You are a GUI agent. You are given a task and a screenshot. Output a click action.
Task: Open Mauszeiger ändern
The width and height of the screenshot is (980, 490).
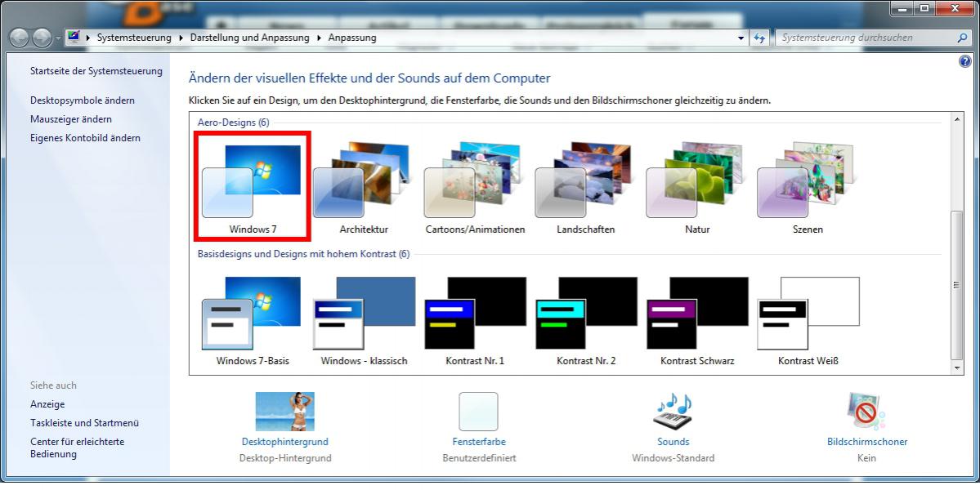(71, 118)
